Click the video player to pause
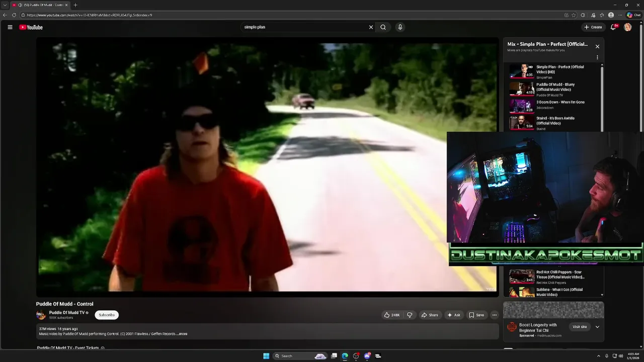The height and width of the screenshot is (362, 644). click(x=267, y=167)
